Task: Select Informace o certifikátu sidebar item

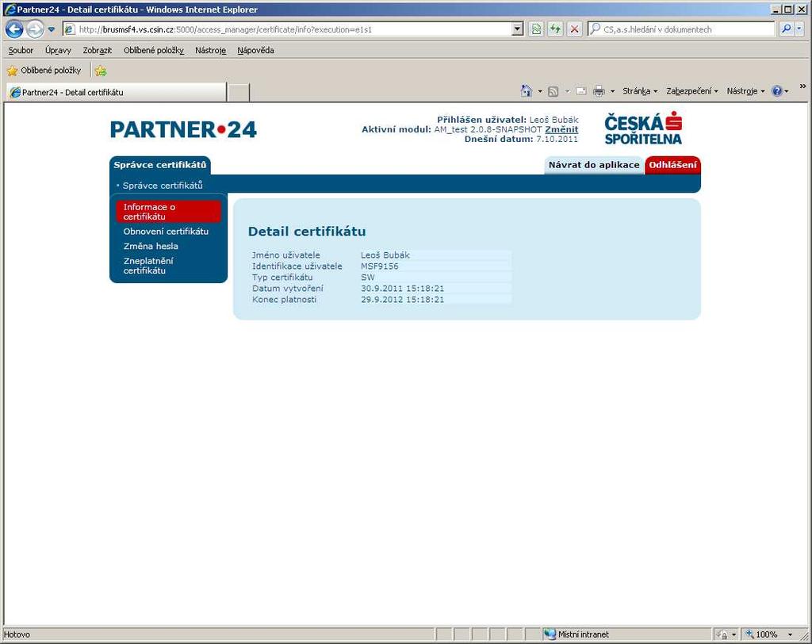Action: pyautogui.click(x=168, y=212)
